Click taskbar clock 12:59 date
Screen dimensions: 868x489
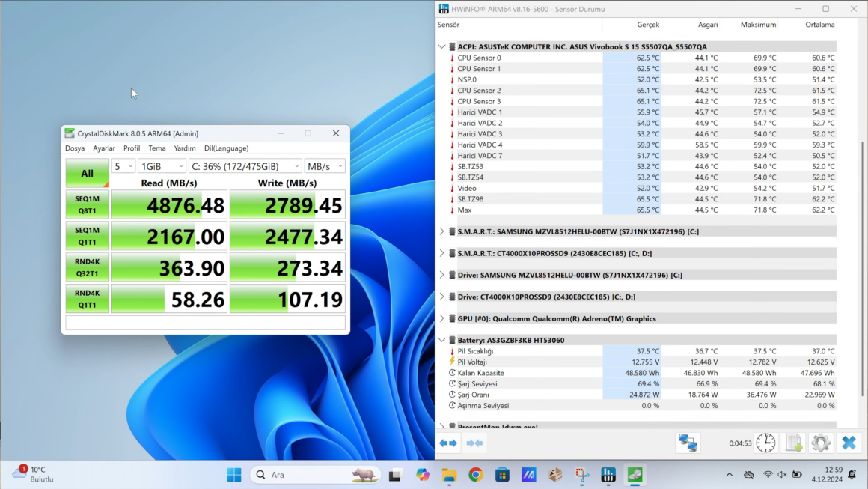pyautogui.click(x=827, y=475)
